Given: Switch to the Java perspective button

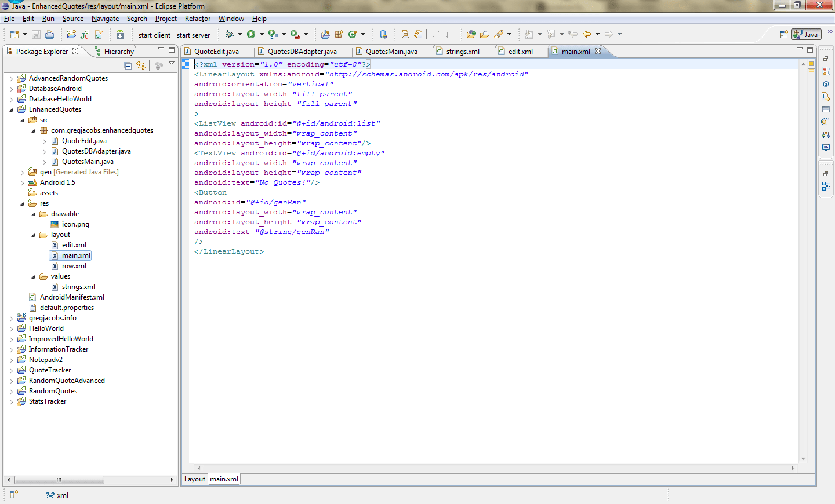Looking at the screenshot, I should tap(805, 34).
